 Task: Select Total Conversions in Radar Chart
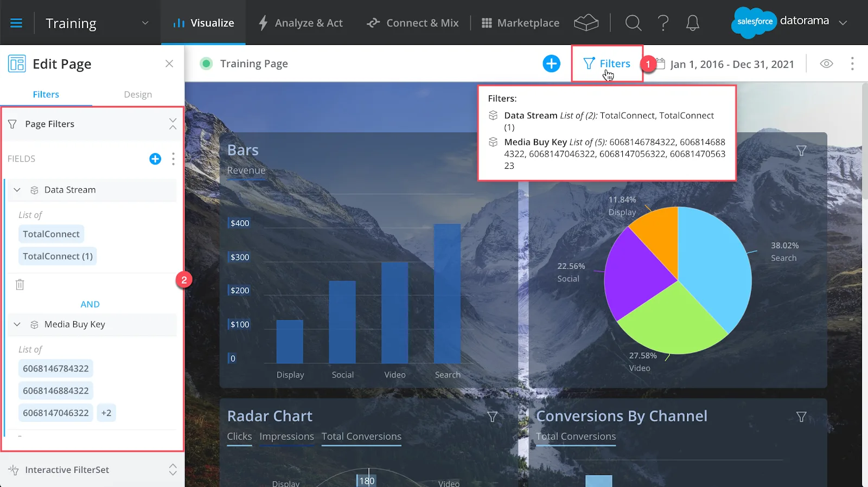[x=361, y=437]
